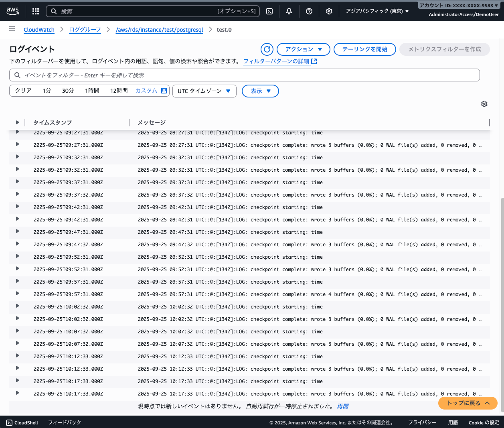Select 10:02:32 checkpoint complete message text

pyautogui.click(x=310, y=319)
